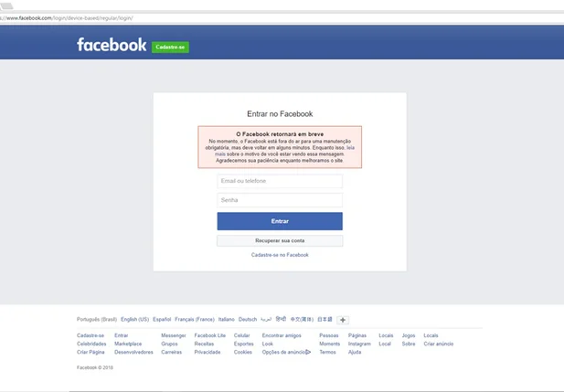Switch language to Hindi

281,319
